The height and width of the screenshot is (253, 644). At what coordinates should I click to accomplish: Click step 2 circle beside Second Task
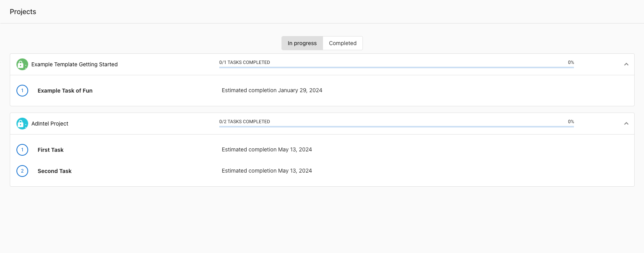pyautogui.click(x=22, y=171)
